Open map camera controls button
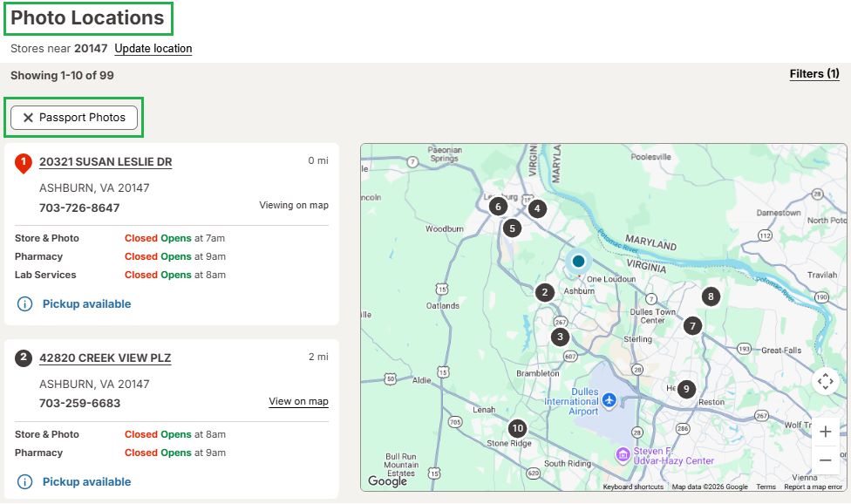 tap(826, 381)
